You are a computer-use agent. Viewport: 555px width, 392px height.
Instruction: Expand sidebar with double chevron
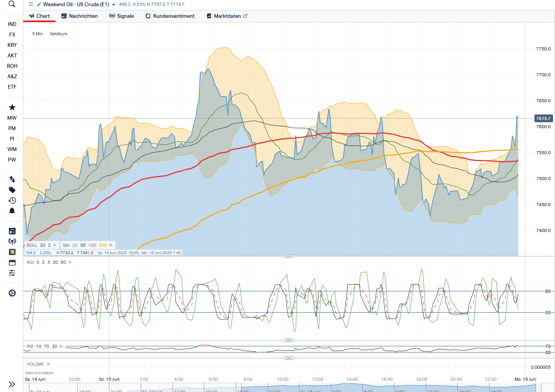(12, 384)
